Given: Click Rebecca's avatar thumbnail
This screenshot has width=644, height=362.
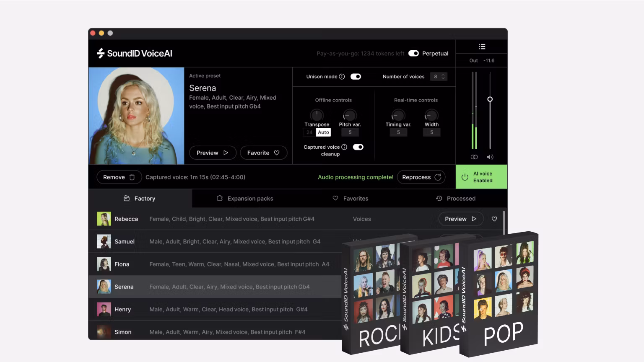Looking at the screenshot, I should click(104, 219).
